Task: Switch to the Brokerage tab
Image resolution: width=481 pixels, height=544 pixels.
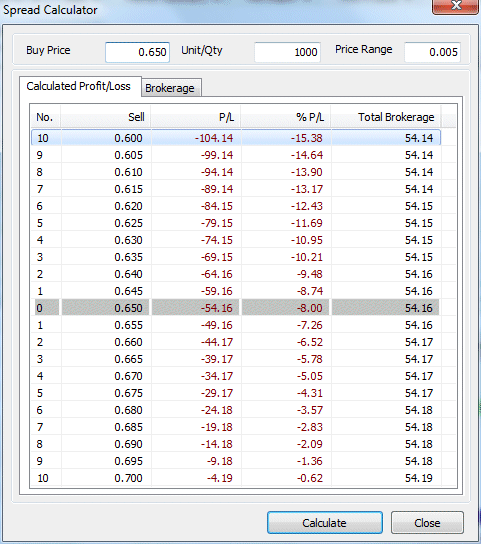Action: (x=171, y=88)
